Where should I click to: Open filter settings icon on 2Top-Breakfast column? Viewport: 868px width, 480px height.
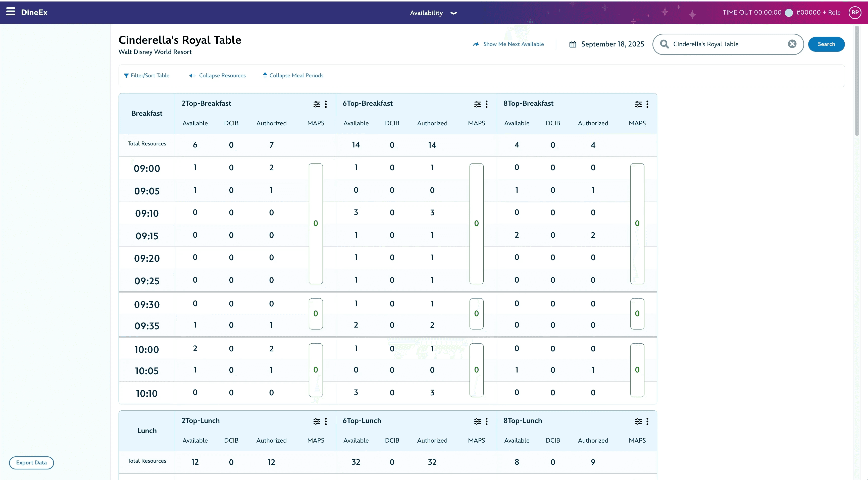coord(316,104)
